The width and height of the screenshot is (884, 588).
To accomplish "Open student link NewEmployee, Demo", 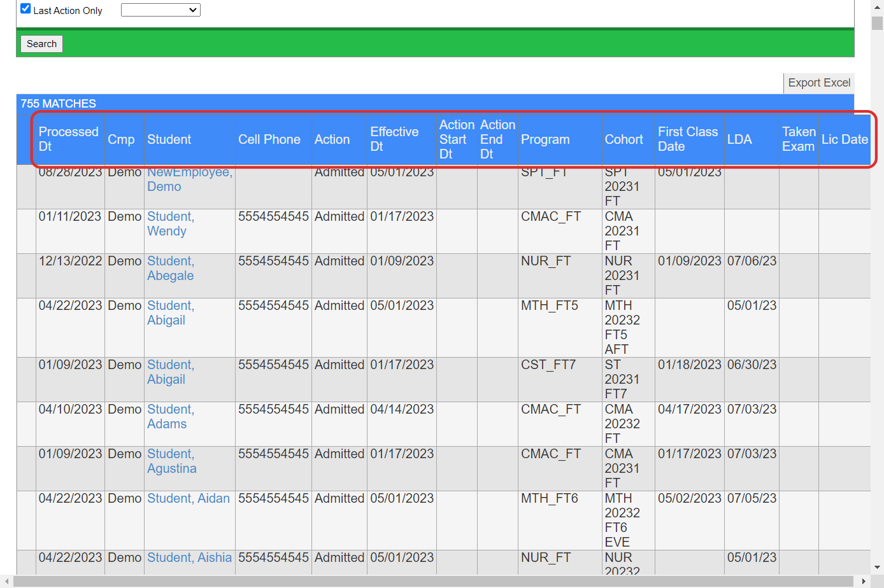I will pos(189,179).
